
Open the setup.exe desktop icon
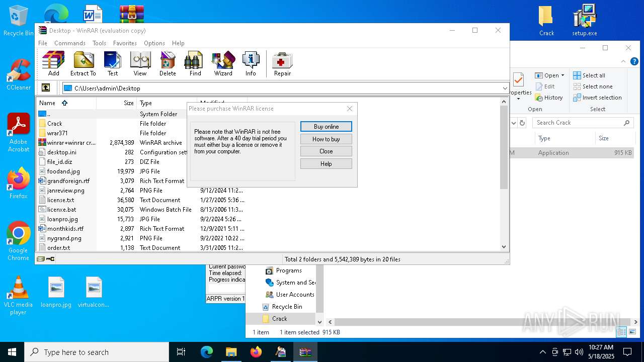coord(585,20)
